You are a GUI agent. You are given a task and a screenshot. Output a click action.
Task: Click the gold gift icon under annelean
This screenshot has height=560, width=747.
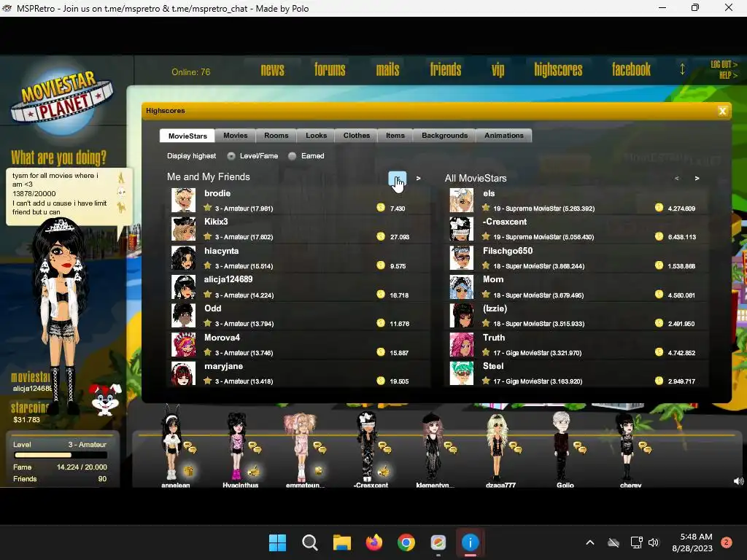tap(189, 471)
